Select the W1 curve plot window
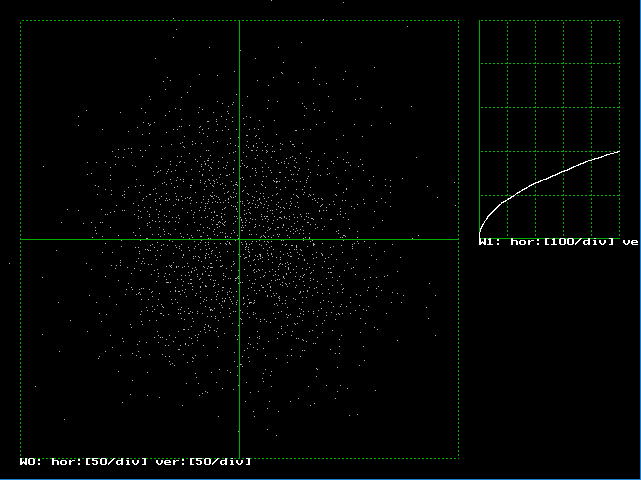The image size is (641, 480). tap(549, 129)
